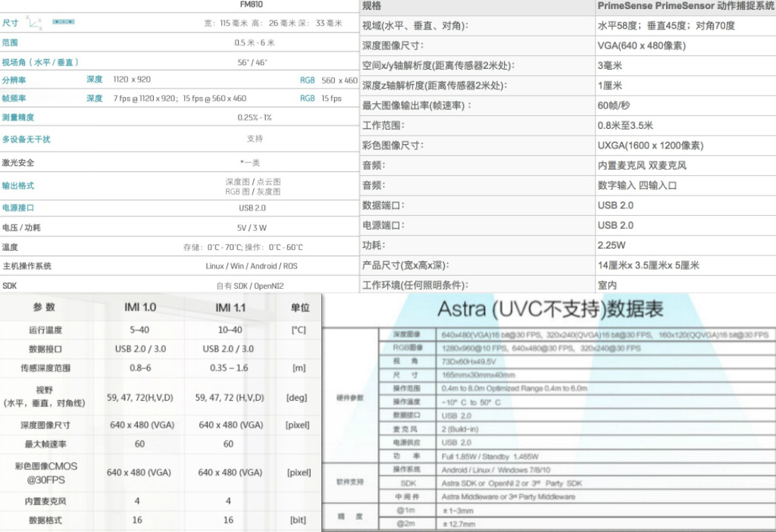Click the 2 (Build-in) microphone value

pos(460,429)
